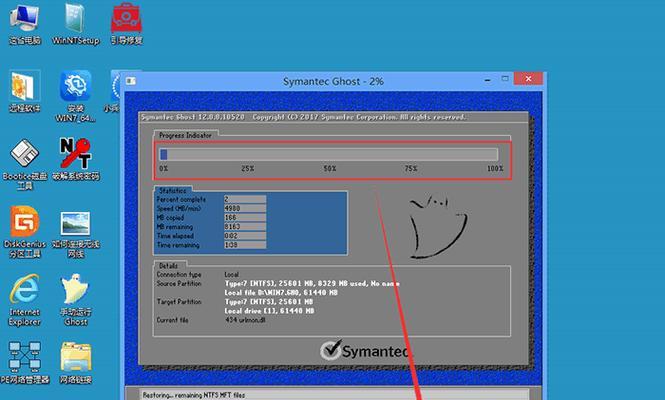665x400 pixels.
Task: Click the 'Time remaining' statistics label
Action: coord(178,245)
